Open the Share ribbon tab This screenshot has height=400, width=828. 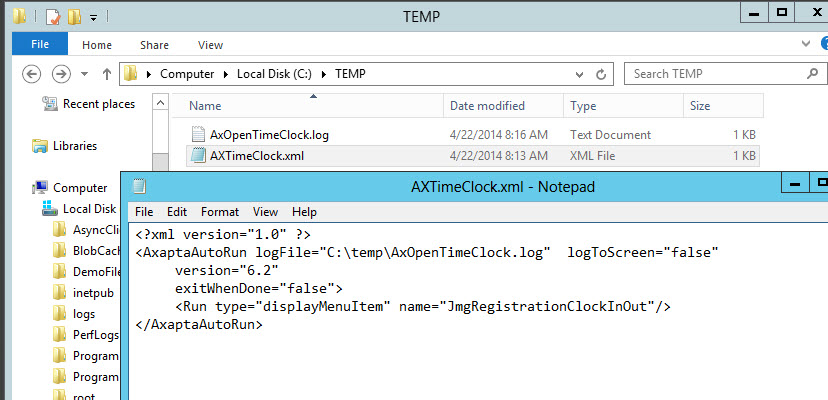point(154,45)
